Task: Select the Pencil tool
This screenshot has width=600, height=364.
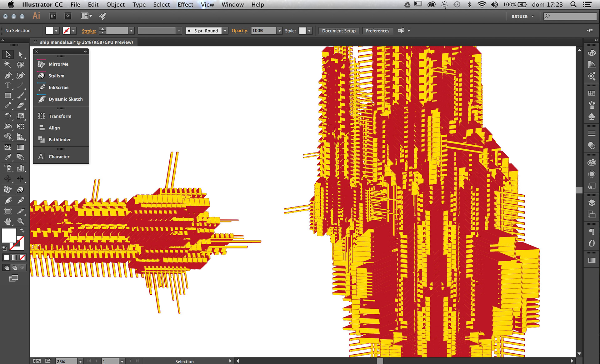Action: tap(8, 106)
